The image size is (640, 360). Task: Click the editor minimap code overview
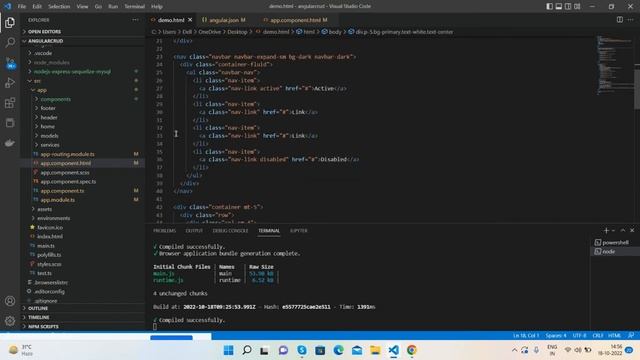point(614,65)
